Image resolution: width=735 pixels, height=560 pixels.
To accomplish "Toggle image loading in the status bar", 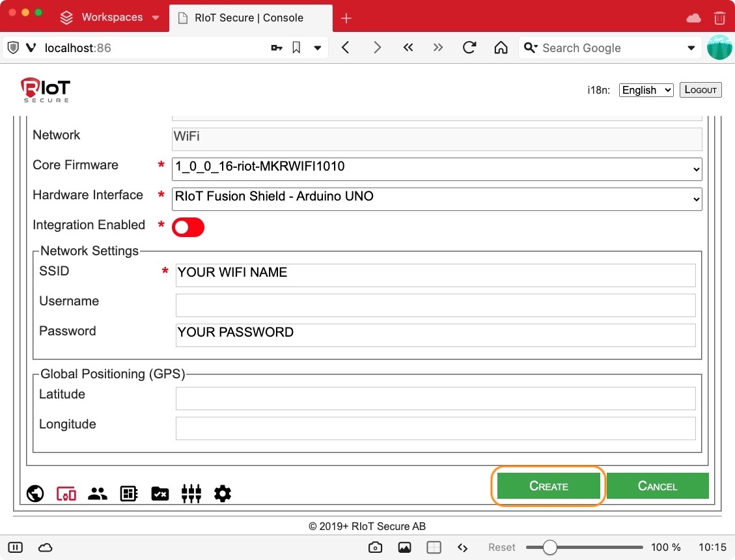I will click(404, 548).
